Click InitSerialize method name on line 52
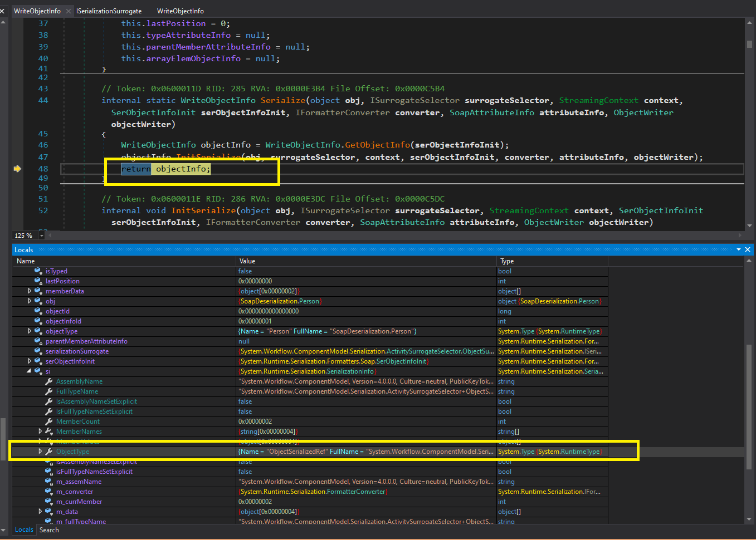Image resolution: width=756 pixels, height=544 pixels. click(203, 210)
